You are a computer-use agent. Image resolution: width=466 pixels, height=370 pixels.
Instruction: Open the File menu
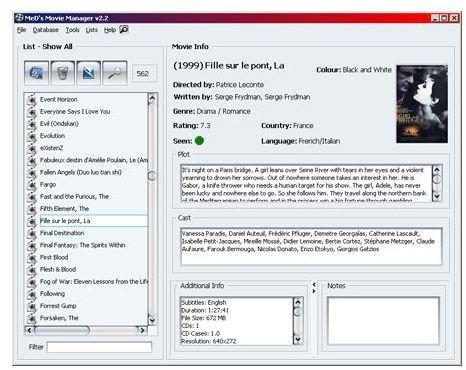click(x=21, y=30)
